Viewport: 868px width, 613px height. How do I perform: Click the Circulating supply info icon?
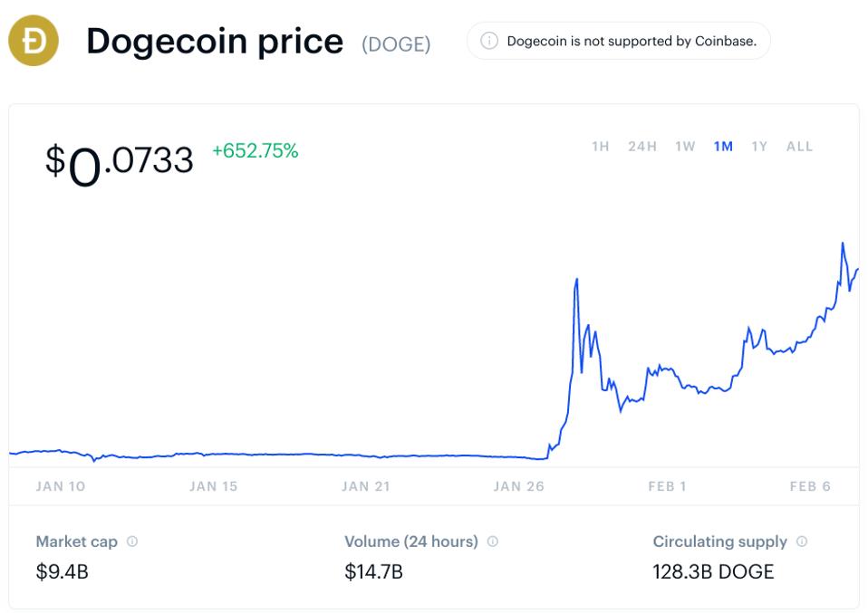803,541
